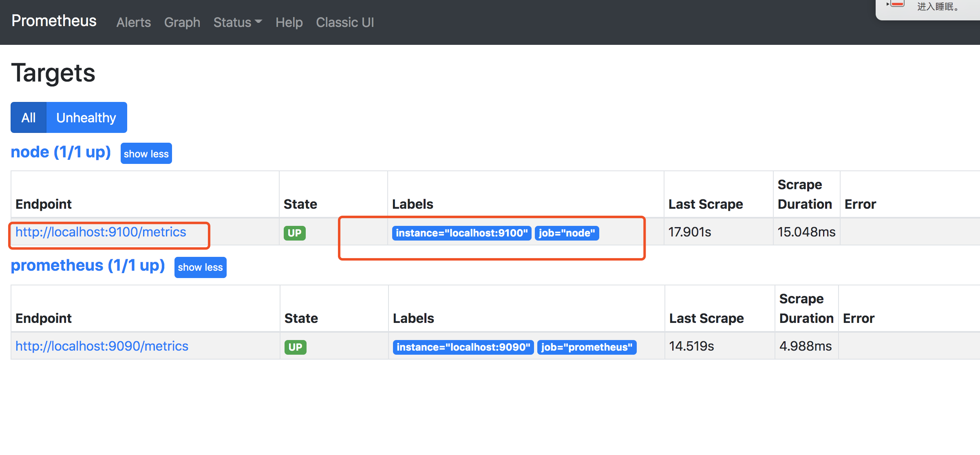Click the node (1/1 up) heading link

61,152
